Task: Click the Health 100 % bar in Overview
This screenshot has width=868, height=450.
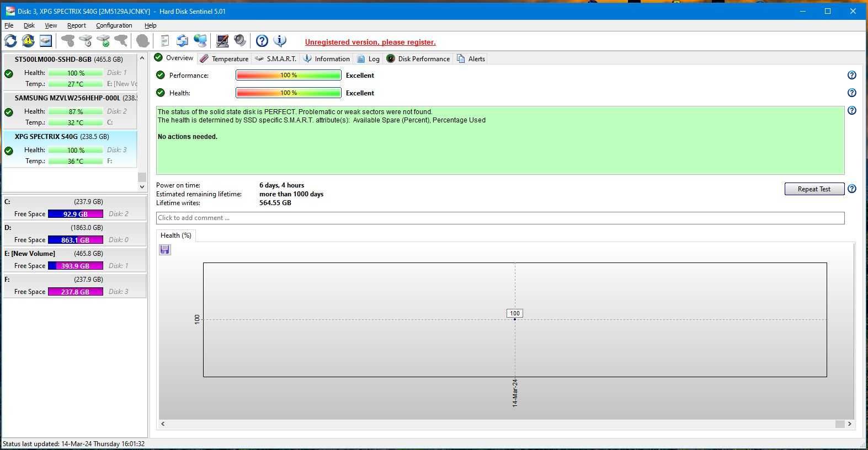Action: [x=289, y=93]
